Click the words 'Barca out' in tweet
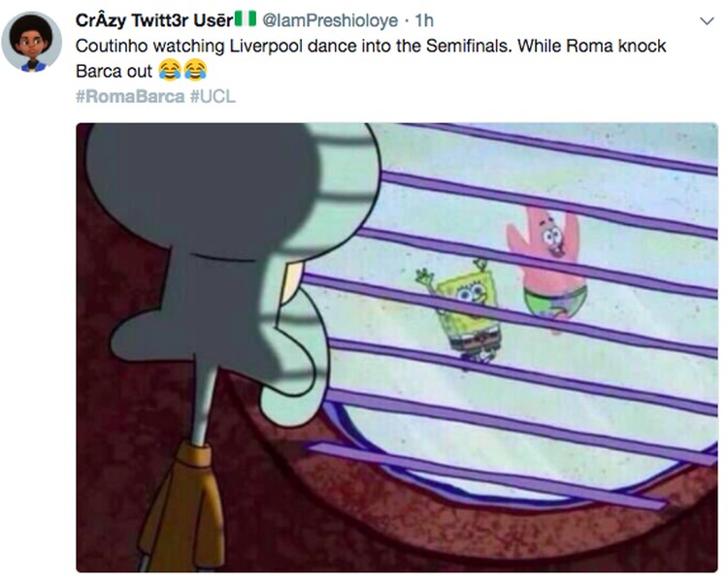This screenshot has width=728, height=579. pyautogui.click(x=114, y=71)
